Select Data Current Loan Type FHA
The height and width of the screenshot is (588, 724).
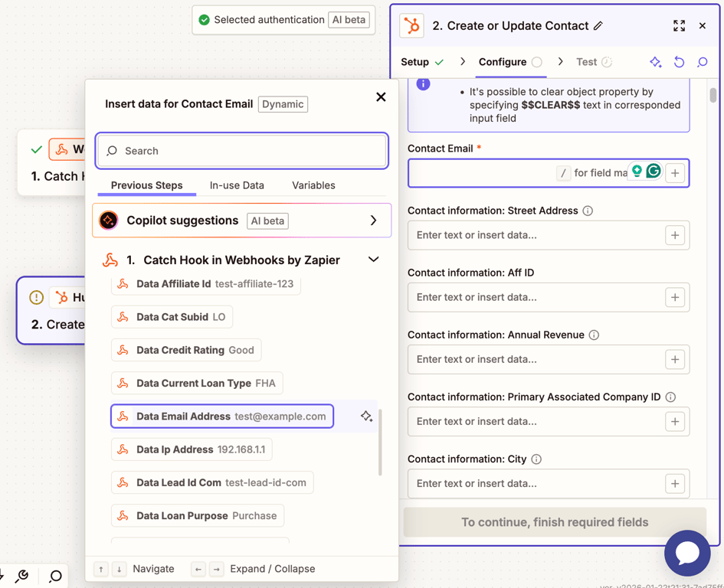197,384
